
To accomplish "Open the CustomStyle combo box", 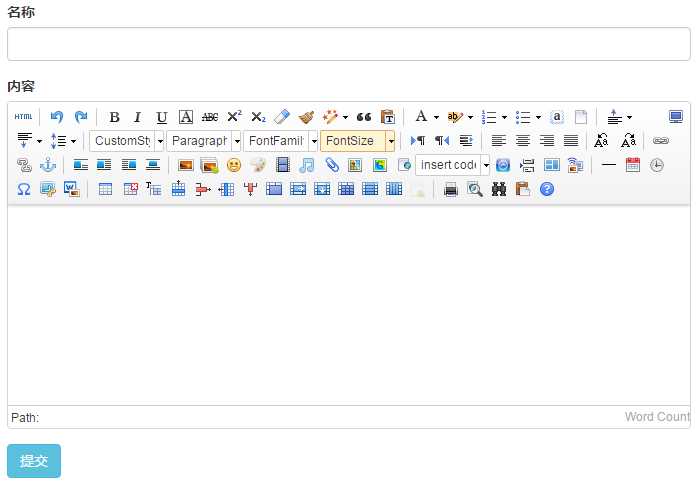I will click(x=127, y=141).
